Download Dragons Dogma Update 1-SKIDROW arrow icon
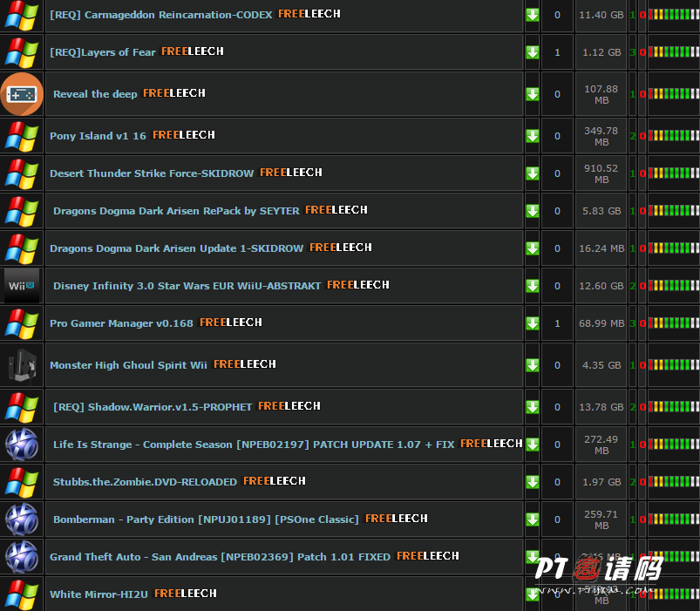This screenshot has height=611, width=700. [532, 248]
